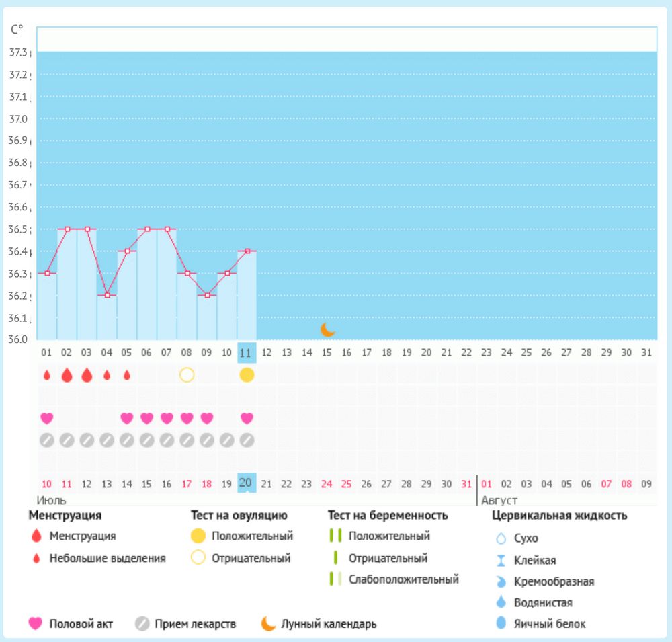Click the medication pill icon on cycle day 03
This screenshot has width=672, height=642.
pyautogui.click(x=87, y=440)
